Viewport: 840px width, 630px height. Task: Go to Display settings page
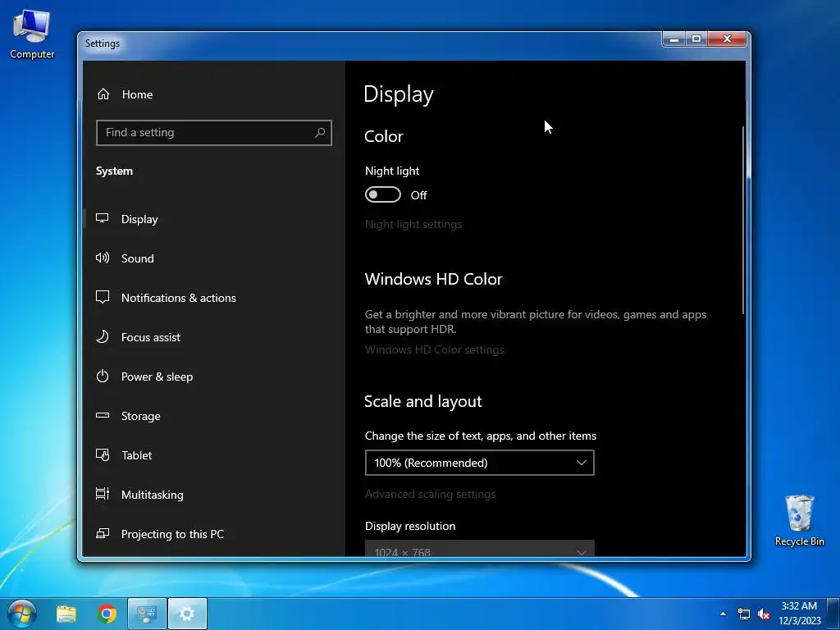click(214, 218)
